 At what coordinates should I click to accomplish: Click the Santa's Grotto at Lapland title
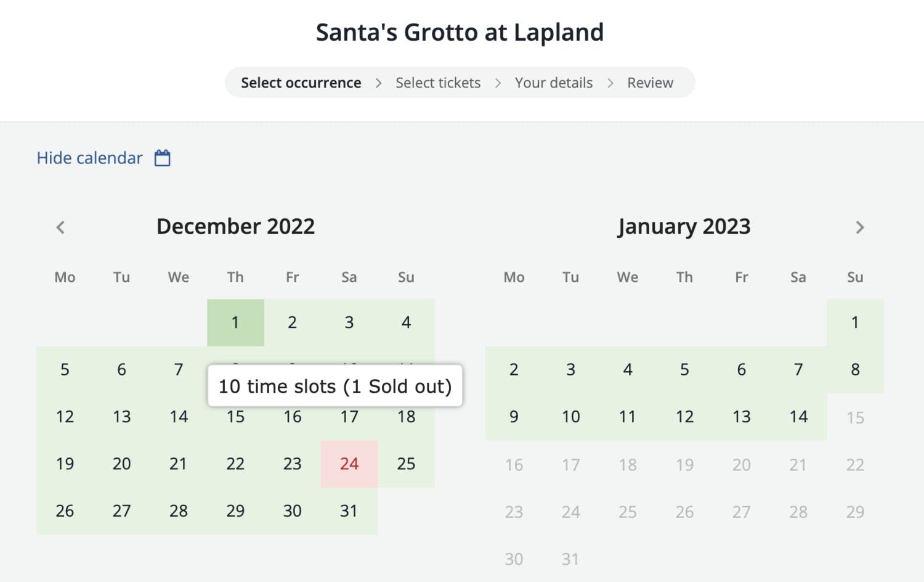coord(460,32)
